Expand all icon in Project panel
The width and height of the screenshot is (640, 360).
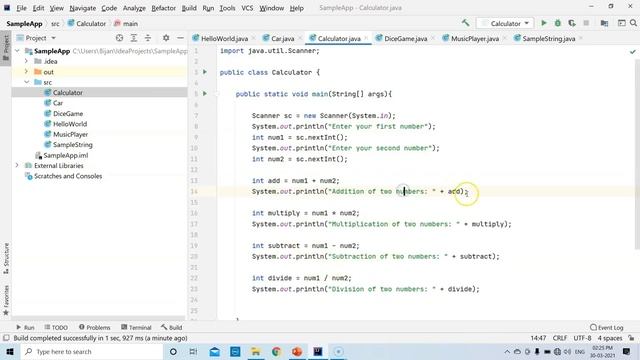(133, 38)
